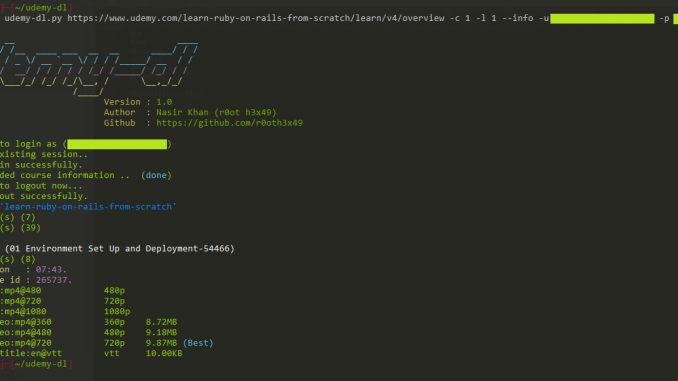Click file size '8.72MB'

161,322
